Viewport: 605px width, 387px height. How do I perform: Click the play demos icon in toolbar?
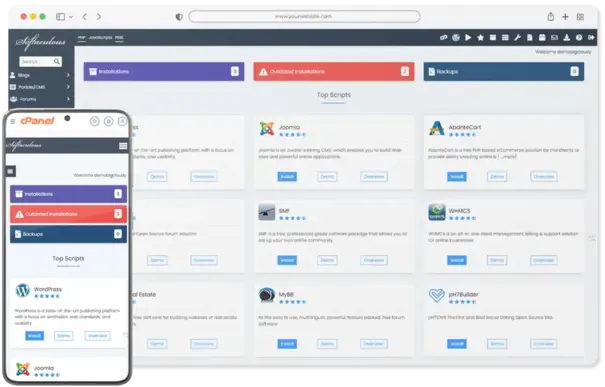[468, 37]
